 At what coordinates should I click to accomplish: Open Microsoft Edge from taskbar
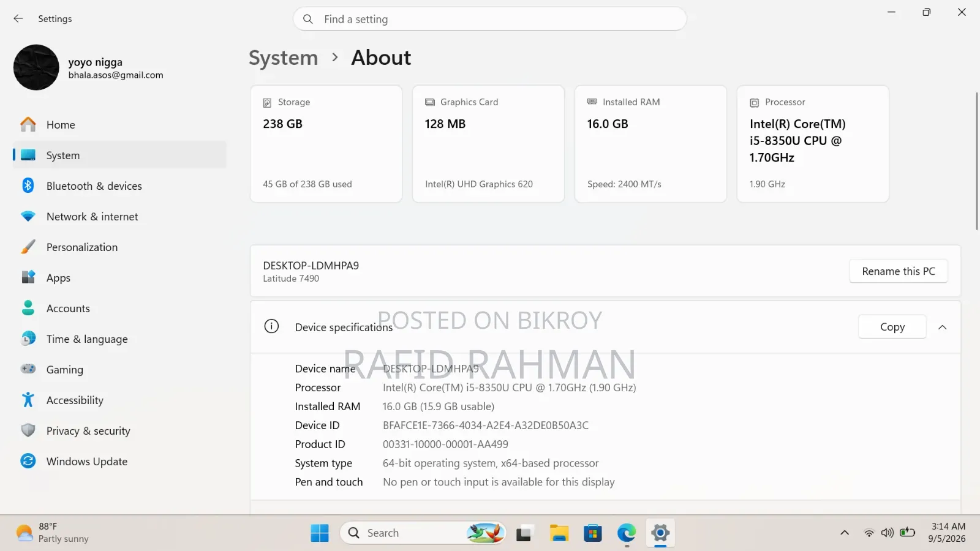(x=627, y=533)
